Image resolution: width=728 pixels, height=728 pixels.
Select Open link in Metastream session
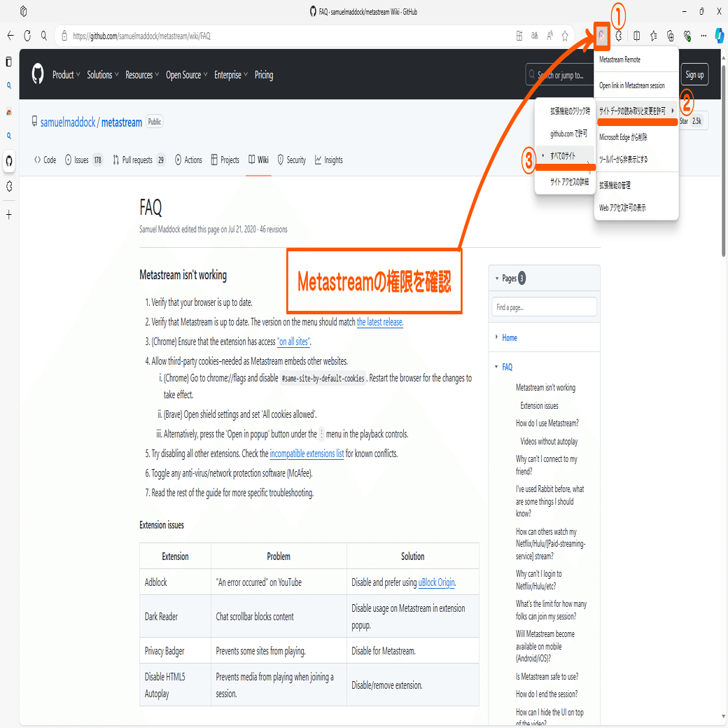point(636,85)
